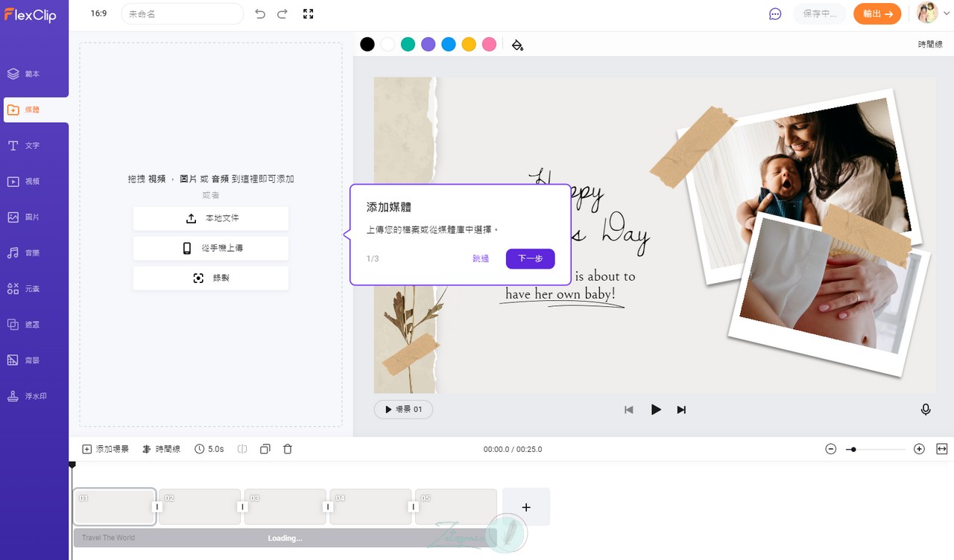Image resolution: width=954 pixels, height=560 pixels.
Task: Open the 元素 elements sidebar tab
Action: [x=34, y=288]
